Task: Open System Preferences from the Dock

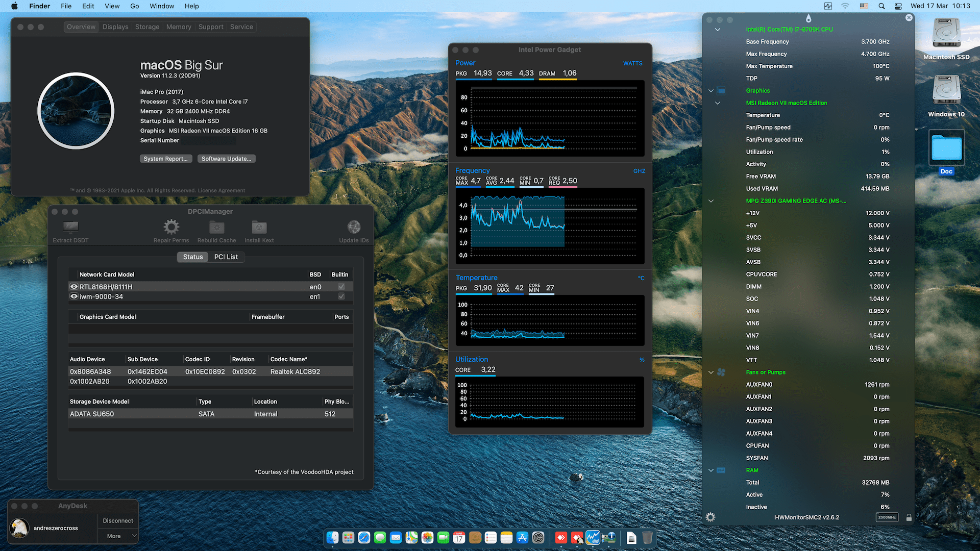Action: [x=538, y=537]
